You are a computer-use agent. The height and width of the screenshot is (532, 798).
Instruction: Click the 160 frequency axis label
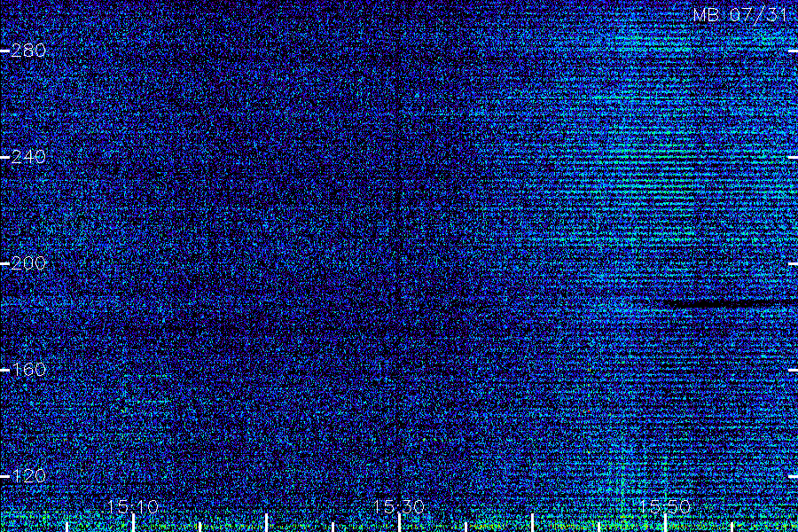pyautogui.click(x=28, y=370)
